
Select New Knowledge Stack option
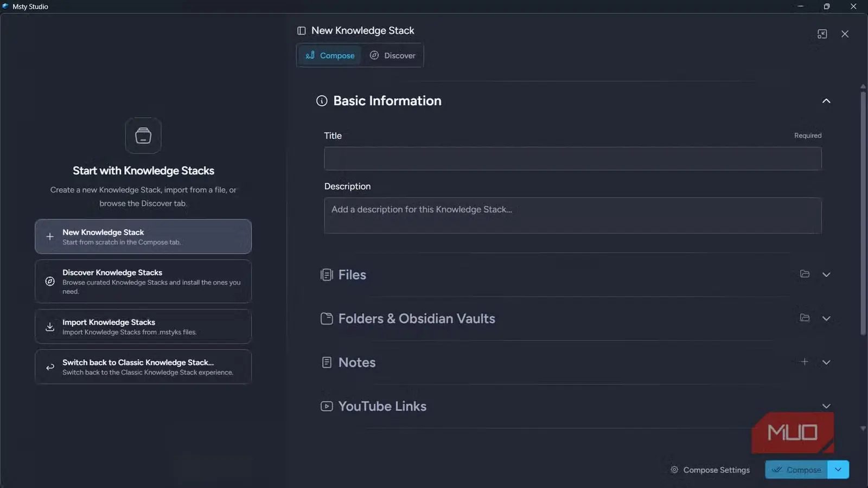(x=143, y=236)
